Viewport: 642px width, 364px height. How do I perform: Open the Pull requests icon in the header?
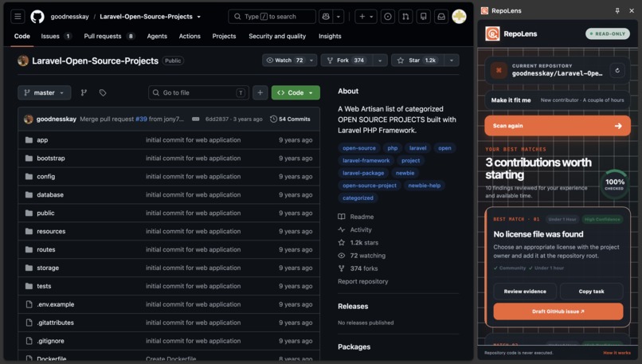[x=405, y=17]
